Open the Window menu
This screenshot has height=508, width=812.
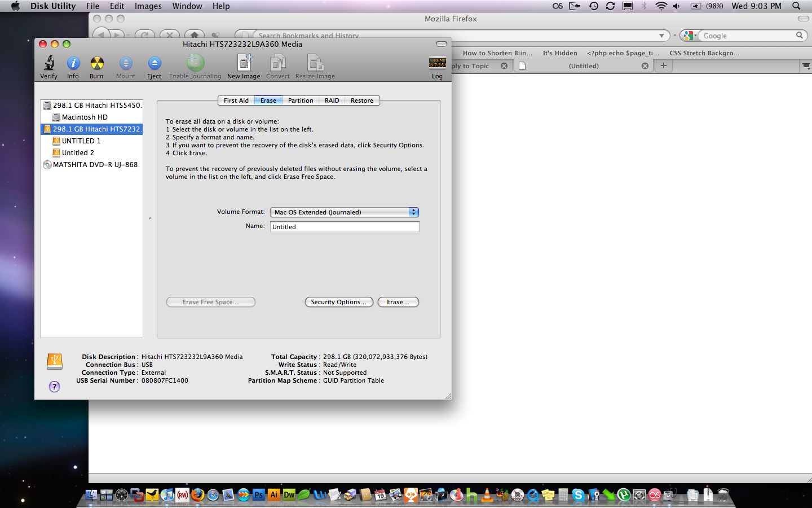[187, 6]
